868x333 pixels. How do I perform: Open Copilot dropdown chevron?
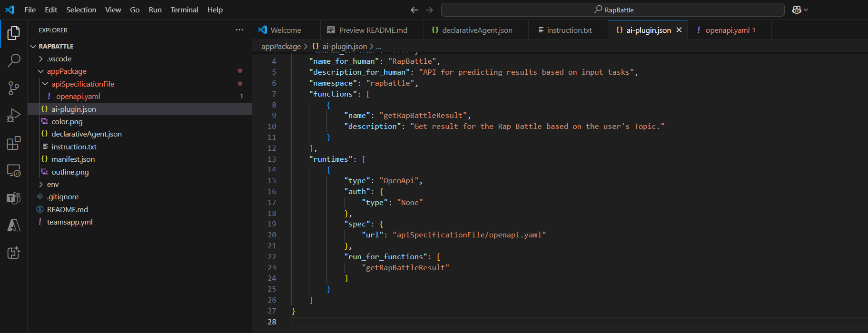806,10
